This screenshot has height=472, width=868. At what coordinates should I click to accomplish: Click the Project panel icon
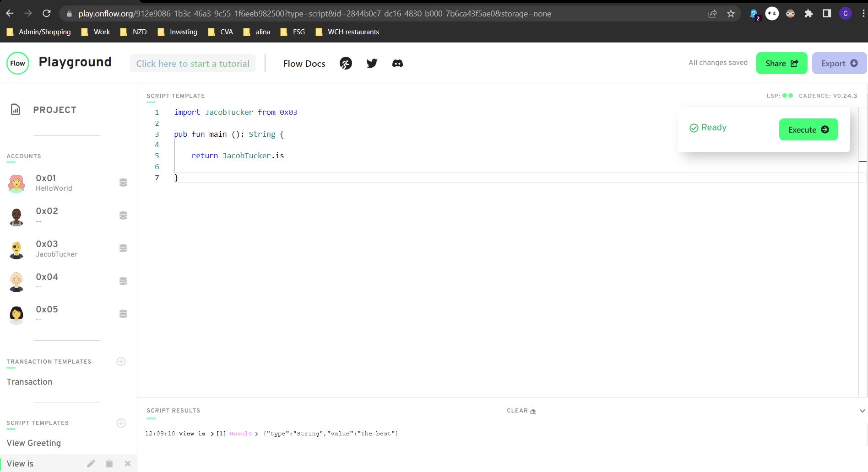(x=16, y=110)
